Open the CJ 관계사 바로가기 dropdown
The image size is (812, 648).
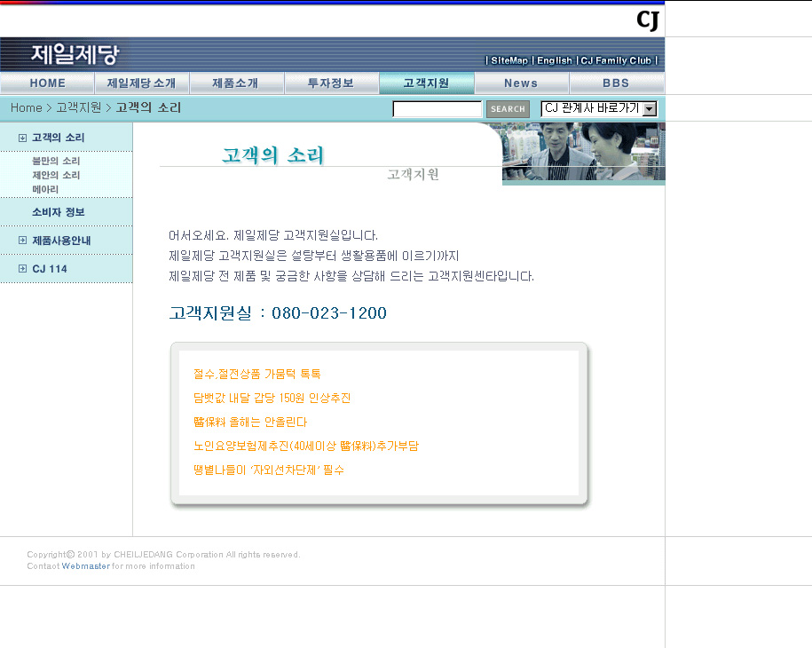(x=599, y=108)
